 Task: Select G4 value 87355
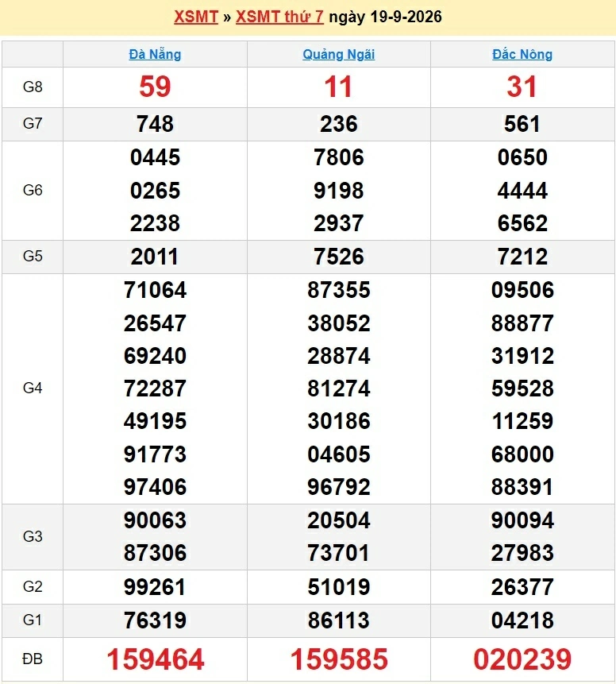339,291
